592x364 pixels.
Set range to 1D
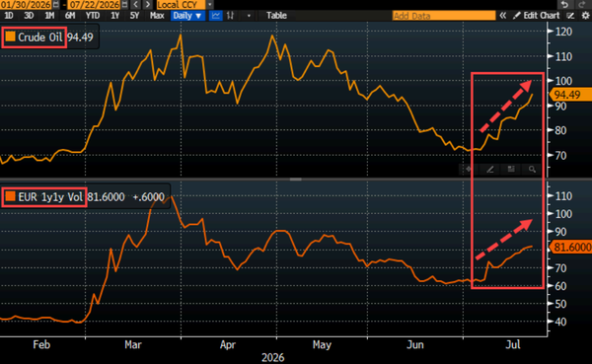[8, 16]
